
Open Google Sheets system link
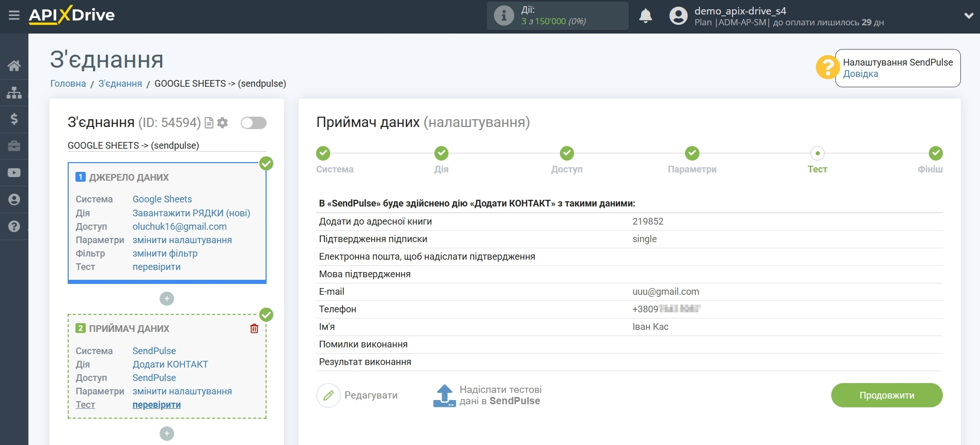[x=162, y=199]
